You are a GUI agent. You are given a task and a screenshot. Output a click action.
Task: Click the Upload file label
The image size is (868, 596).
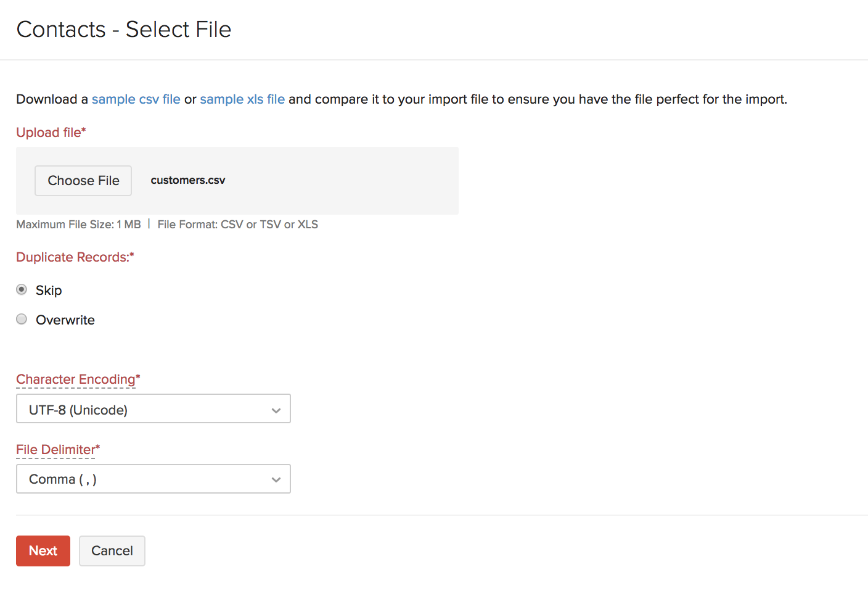(49, 133)
